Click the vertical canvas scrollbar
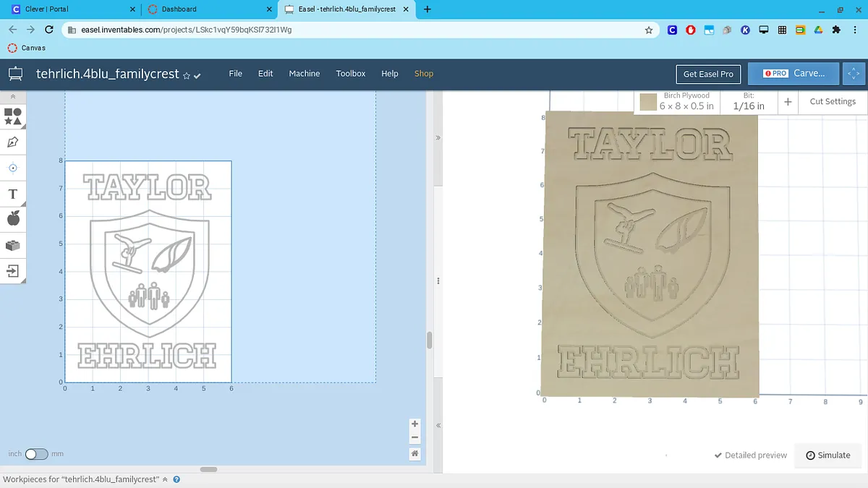 click(x=429, y=340)
